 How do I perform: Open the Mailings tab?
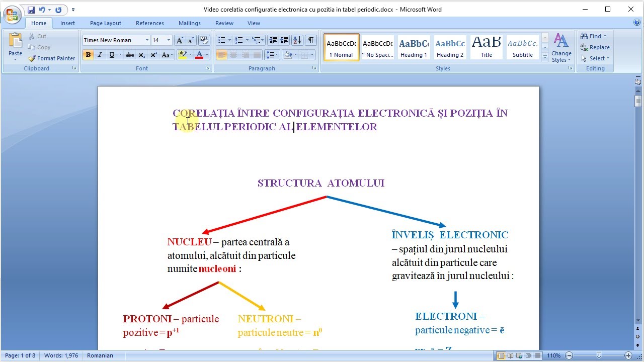click(190, 23)
